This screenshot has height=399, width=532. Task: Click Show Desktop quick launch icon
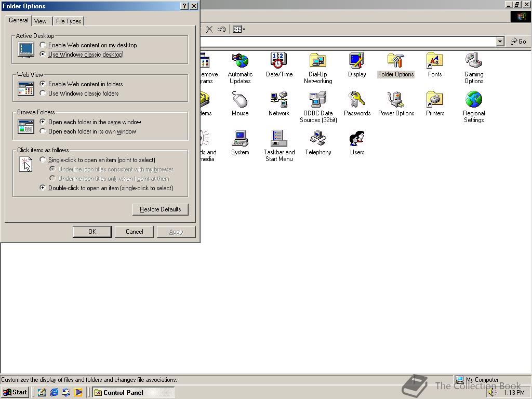tap(42, 392)
